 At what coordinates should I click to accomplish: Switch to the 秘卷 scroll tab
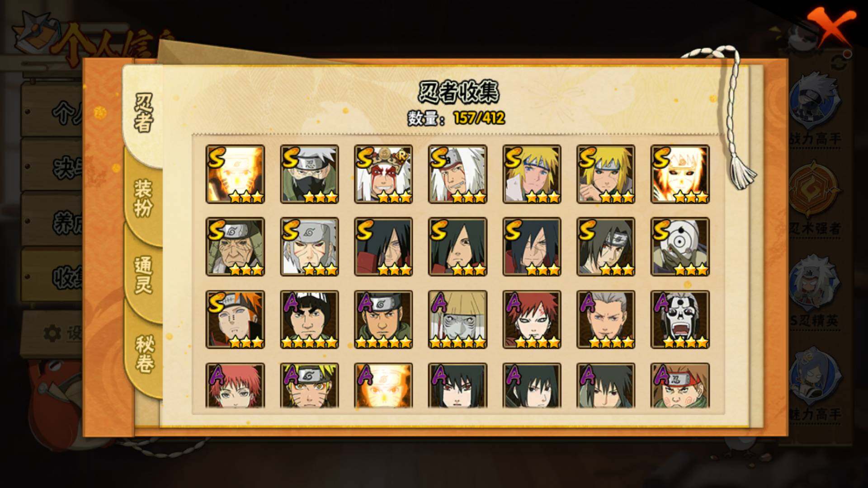[145, 354]
